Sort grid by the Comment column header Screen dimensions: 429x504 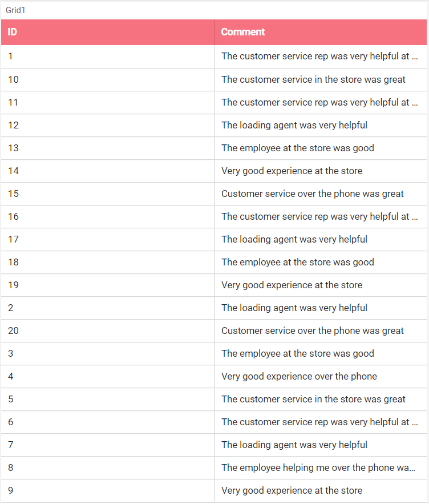tap(321, 32)
